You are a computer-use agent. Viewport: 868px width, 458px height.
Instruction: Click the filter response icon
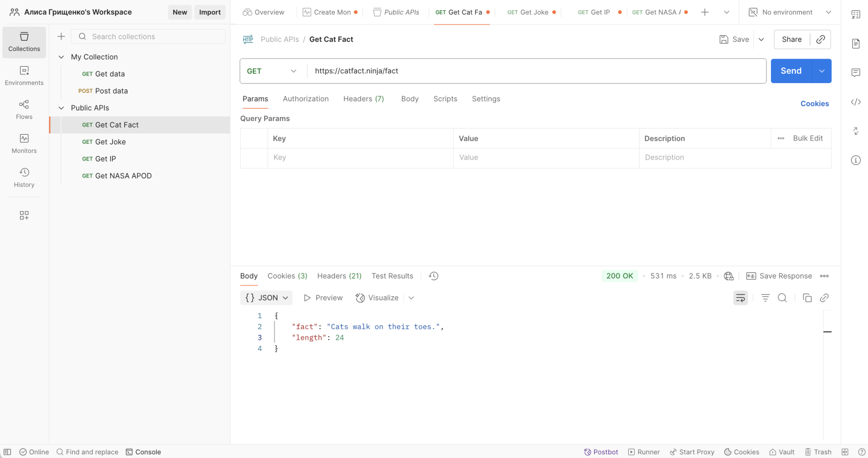765,297
